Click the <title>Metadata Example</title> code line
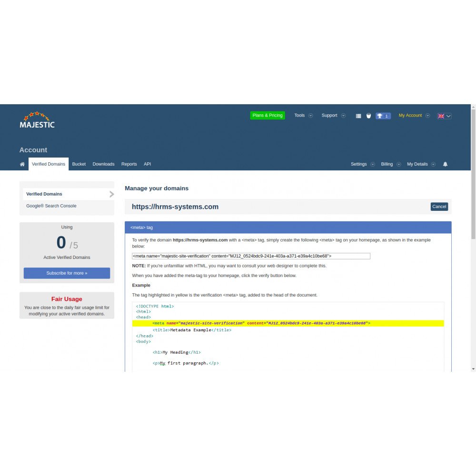Viewport: 476px width, 476px height. coord(192,330)
